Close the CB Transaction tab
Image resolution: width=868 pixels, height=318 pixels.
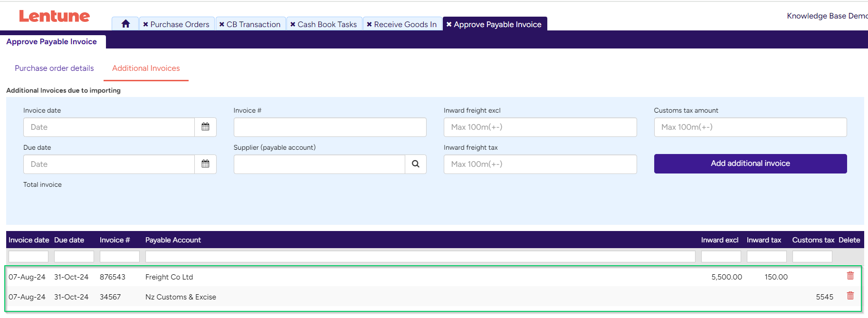(x=221, y=24)
